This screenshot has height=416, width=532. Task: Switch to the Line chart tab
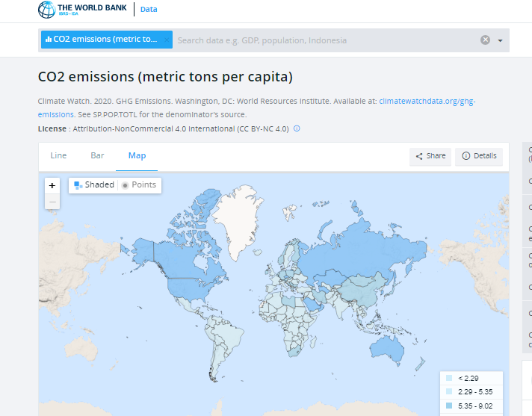pyautogui.click(x=58, y=155)
